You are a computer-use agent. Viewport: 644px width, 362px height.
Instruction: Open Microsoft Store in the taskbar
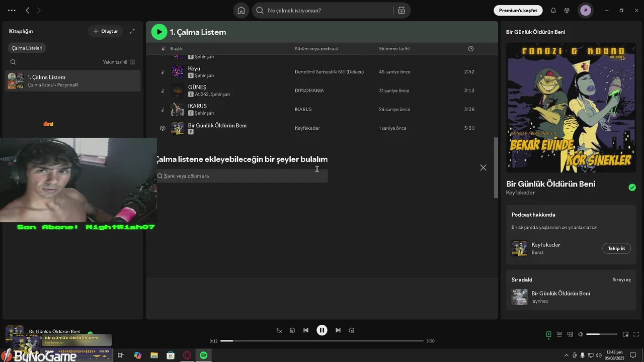(x=171, y=355)
